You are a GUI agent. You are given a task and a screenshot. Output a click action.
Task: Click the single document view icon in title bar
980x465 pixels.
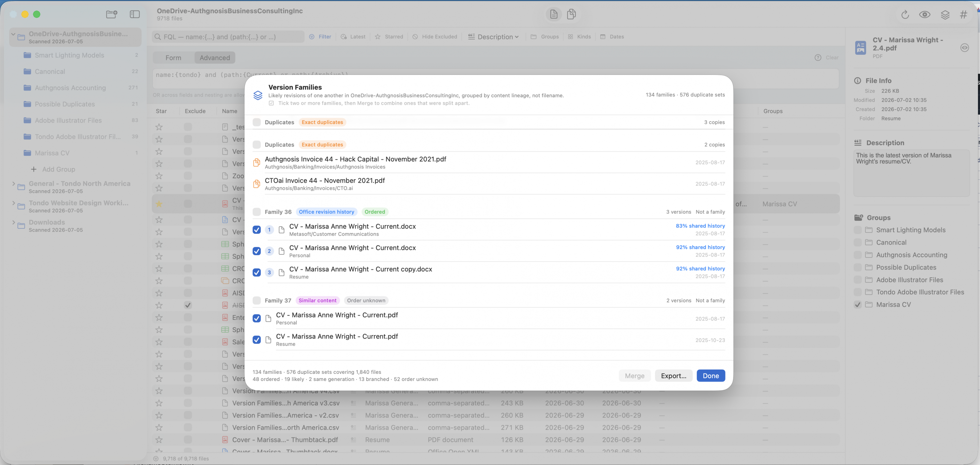[x=554, y=14]
